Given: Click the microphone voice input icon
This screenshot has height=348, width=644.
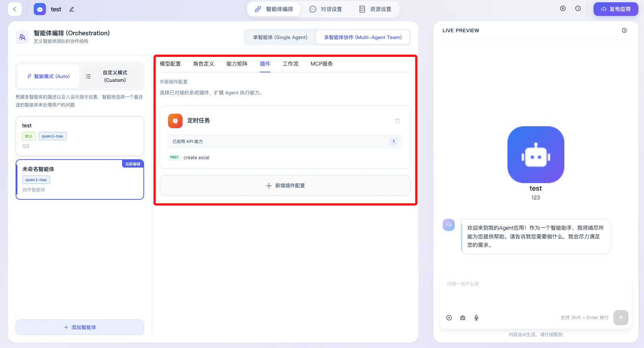Looking at the screenshot, I should (x=476, y=318).
